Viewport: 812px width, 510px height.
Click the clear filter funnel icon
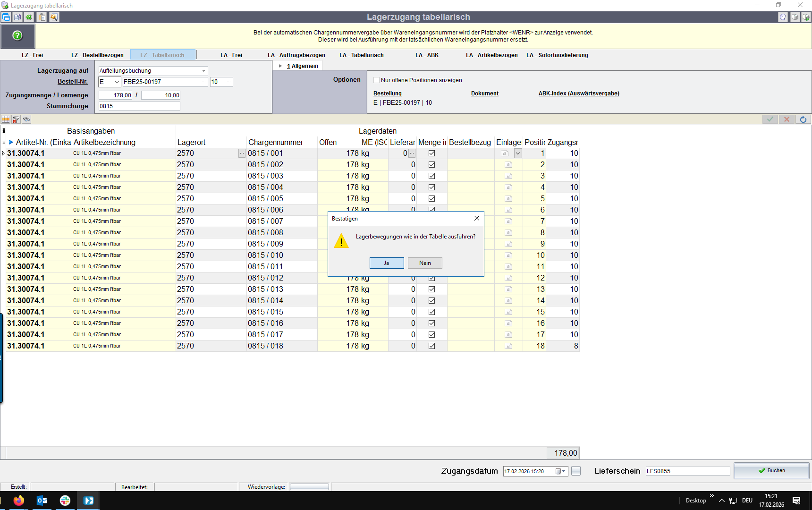(16, 119)
